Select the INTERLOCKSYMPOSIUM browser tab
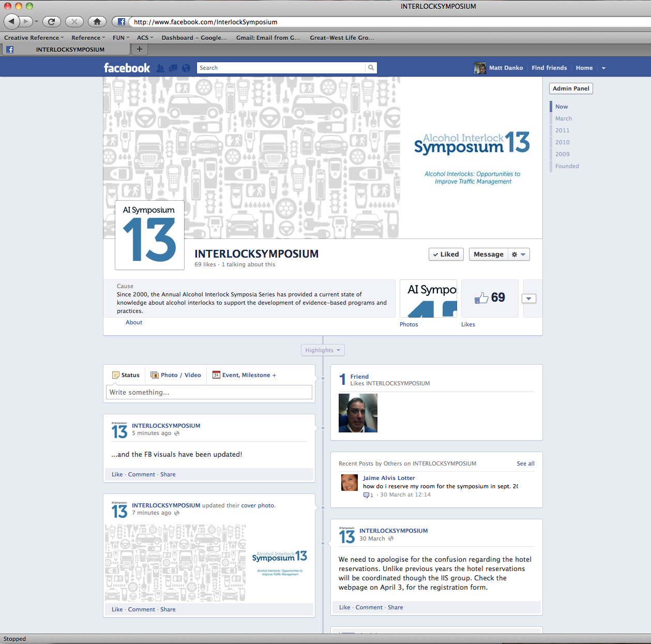Screen dimensions: 651x644 pyautogui.click(x=66, y=49)
